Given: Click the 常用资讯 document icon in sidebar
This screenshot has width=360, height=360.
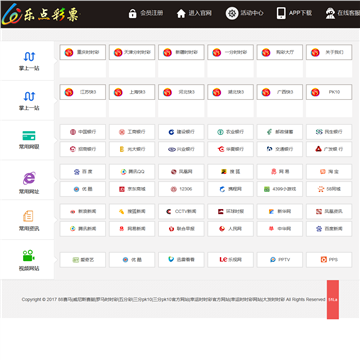Looking at the screenshot, I should click(28, 216).
